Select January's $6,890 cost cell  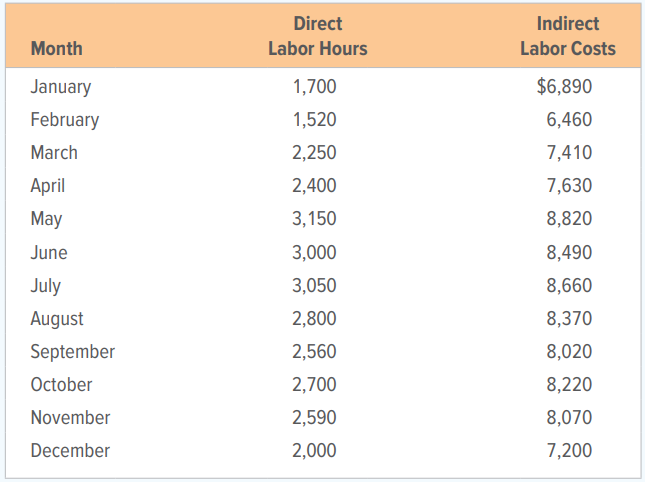(564, 86)
